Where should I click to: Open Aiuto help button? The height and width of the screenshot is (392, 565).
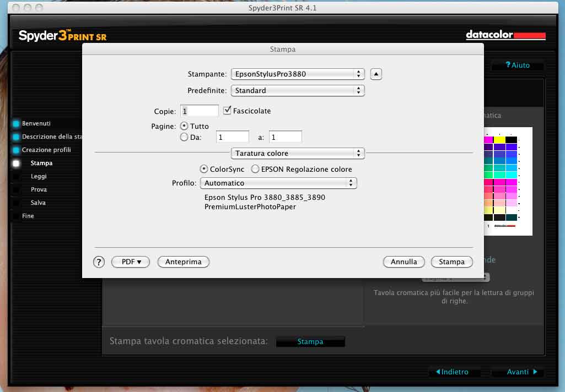[x=517, y=65]
